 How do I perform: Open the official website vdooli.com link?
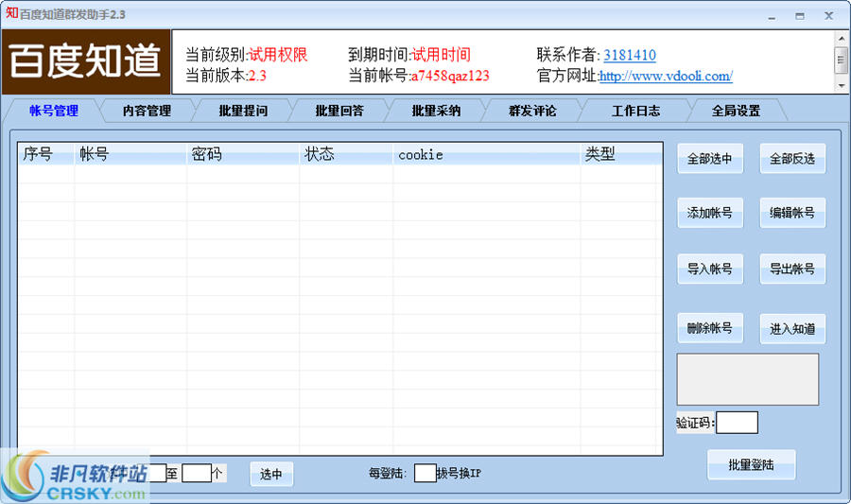pos(666,76)
